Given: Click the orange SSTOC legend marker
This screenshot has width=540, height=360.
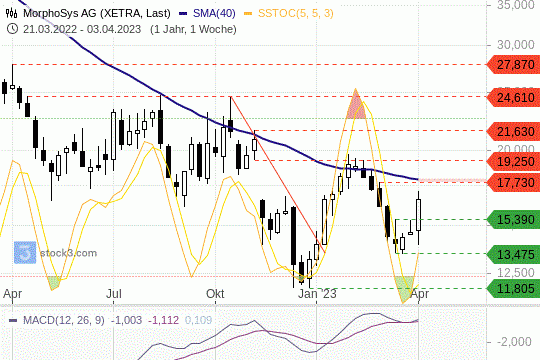Looking at the screenshot, I should tap(248, 14).
